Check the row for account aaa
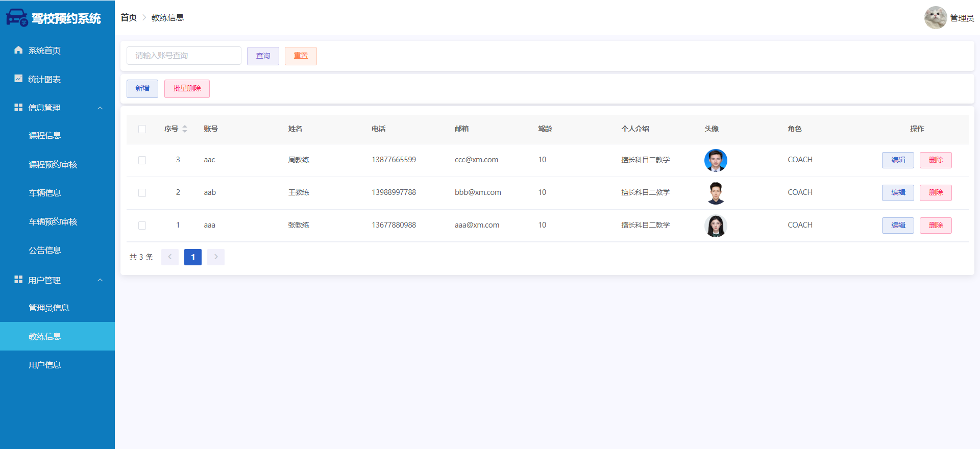 pos(142,226)
